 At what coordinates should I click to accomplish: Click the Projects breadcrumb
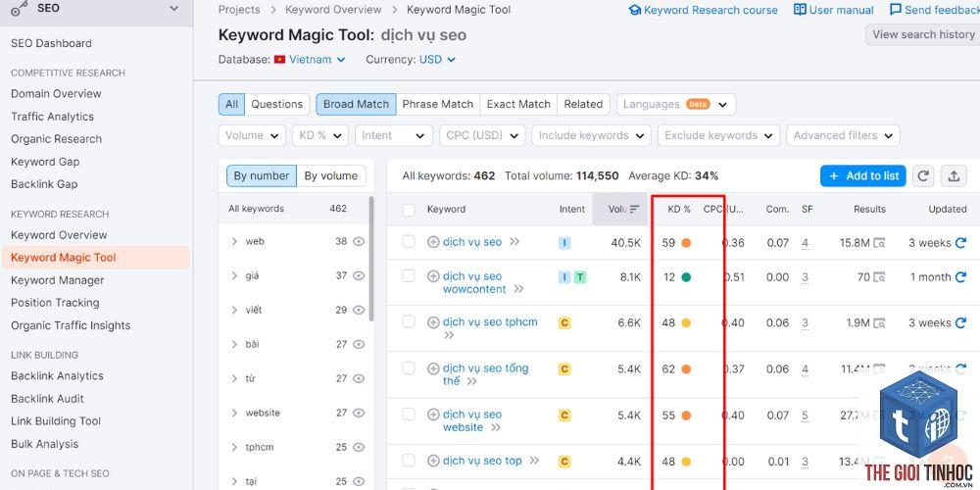[x=239, y=10]
